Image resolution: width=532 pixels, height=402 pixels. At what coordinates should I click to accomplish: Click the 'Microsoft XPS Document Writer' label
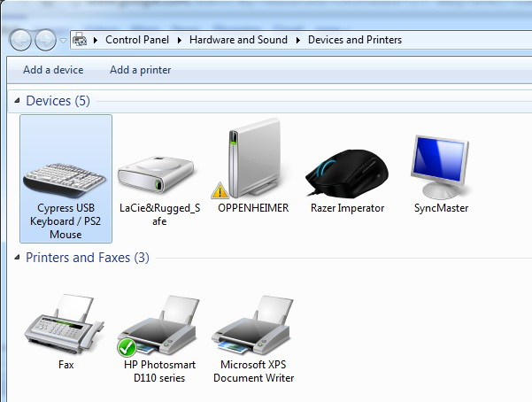click(x=253, y=371)
